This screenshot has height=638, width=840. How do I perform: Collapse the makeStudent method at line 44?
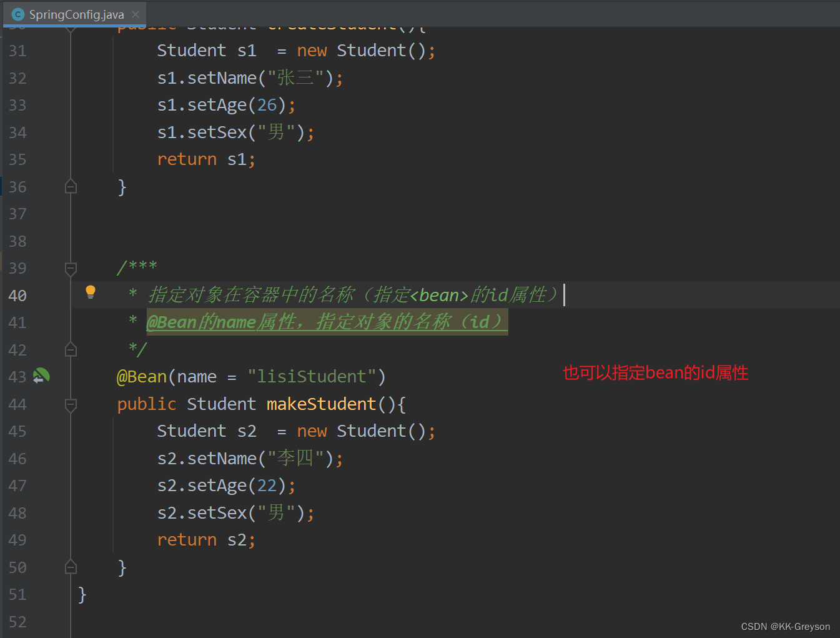(71, 405)
